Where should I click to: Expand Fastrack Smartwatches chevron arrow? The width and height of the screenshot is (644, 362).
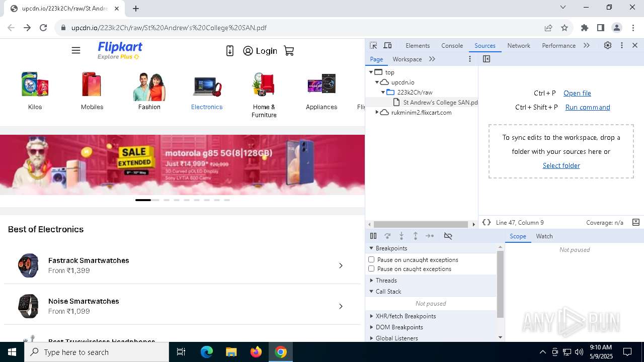341,265
